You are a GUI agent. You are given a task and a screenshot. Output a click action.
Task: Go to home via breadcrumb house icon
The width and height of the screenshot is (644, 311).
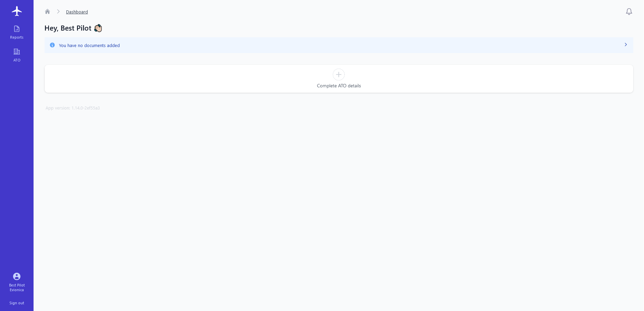click(x=48, y=12)
